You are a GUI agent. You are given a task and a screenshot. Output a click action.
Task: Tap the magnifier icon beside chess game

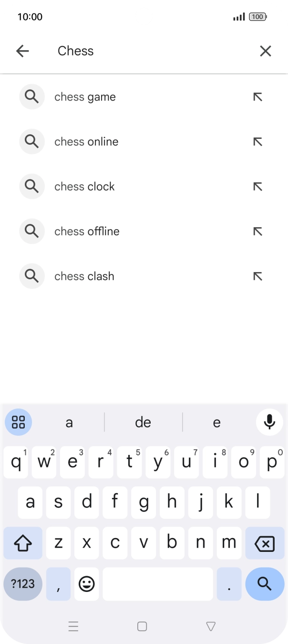click(x=31, y=96)
